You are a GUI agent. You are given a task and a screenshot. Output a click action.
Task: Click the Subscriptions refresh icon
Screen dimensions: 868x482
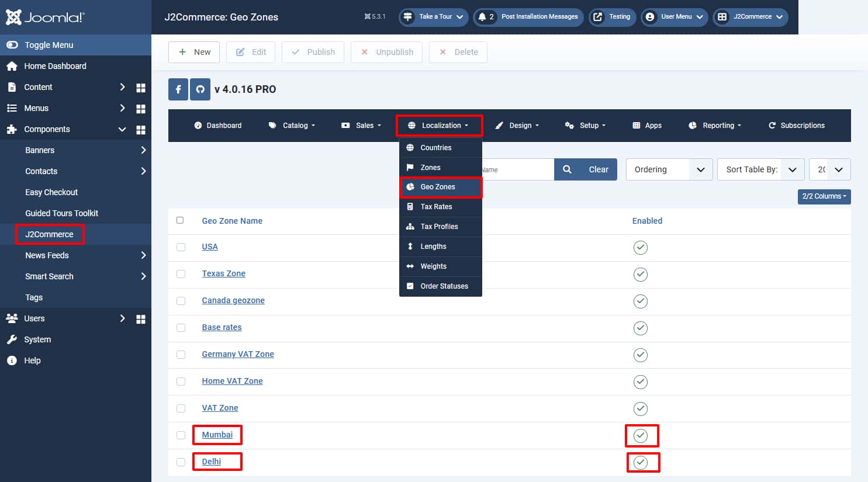coord(772,126)
